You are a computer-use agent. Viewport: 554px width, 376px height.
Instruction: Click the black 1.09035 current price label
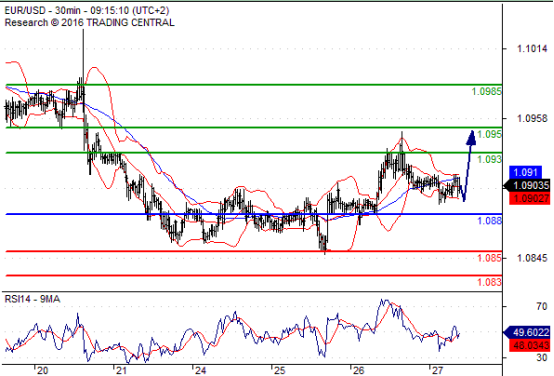pyautogui.click(x=528, y=185)
